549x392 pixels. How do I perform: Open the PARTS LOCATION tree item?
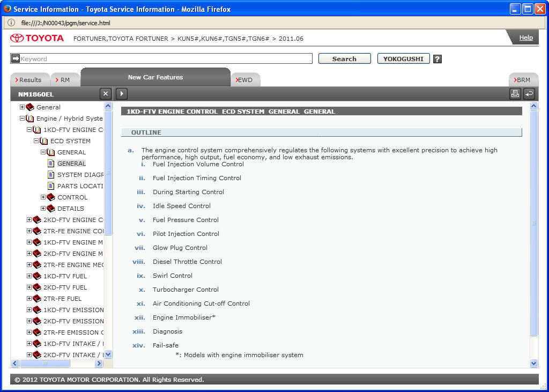coord(80,186)
